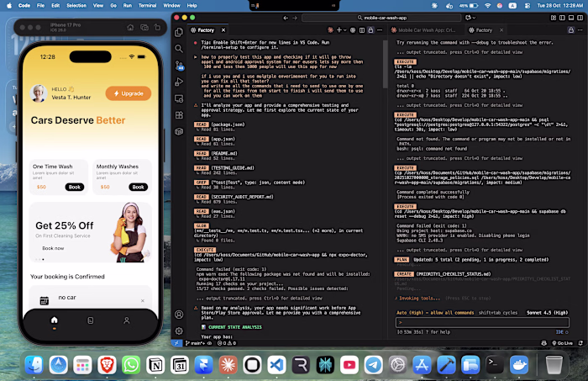This screenshot has height=381, width=588.
Task: Open the Go menu
Action: click(x=113, y=6)
